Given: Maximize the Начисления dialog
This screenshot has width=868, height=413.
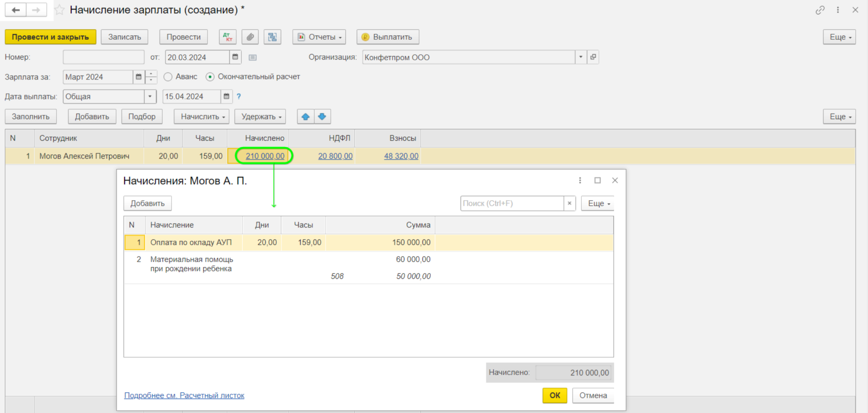Looking at the screenshot, I should [x=598, y=180].
